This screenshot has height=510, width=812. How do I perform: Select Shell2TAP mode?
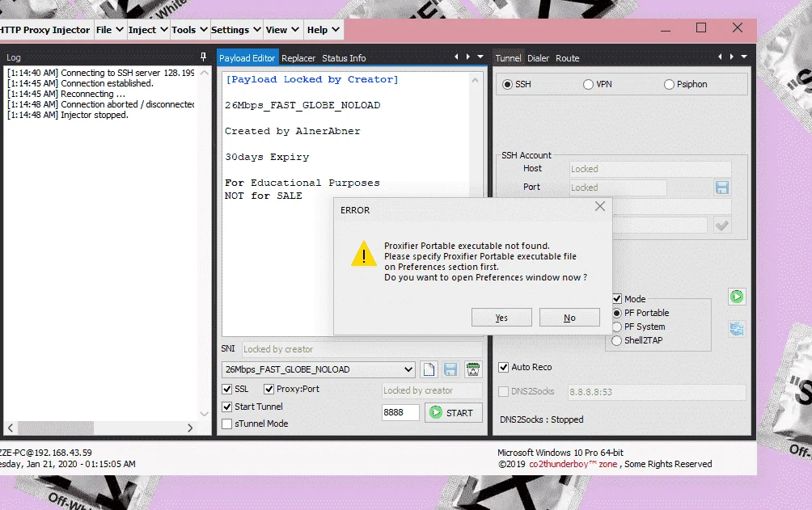coord(617,340)
